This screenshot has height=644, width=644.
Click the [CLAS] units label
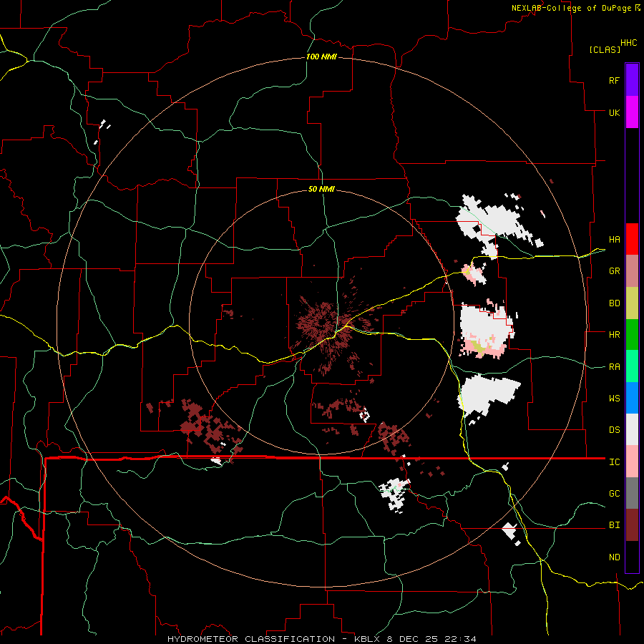pyautogui.click(x=605, y=49)
